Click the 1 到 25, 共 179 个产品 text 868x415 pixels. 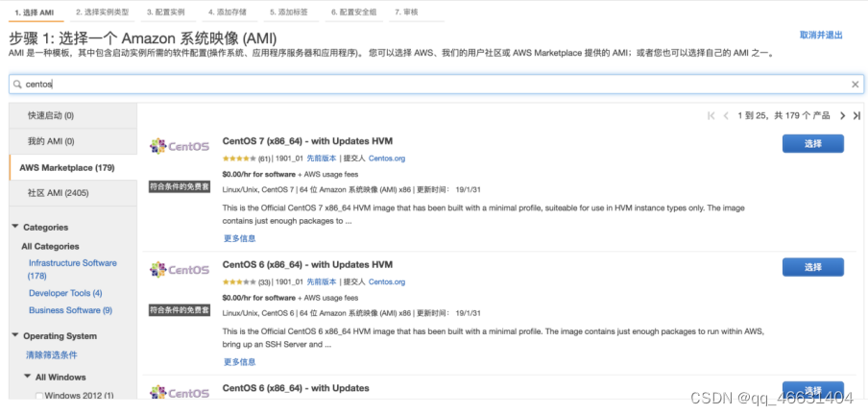click(x=784, y=116)
